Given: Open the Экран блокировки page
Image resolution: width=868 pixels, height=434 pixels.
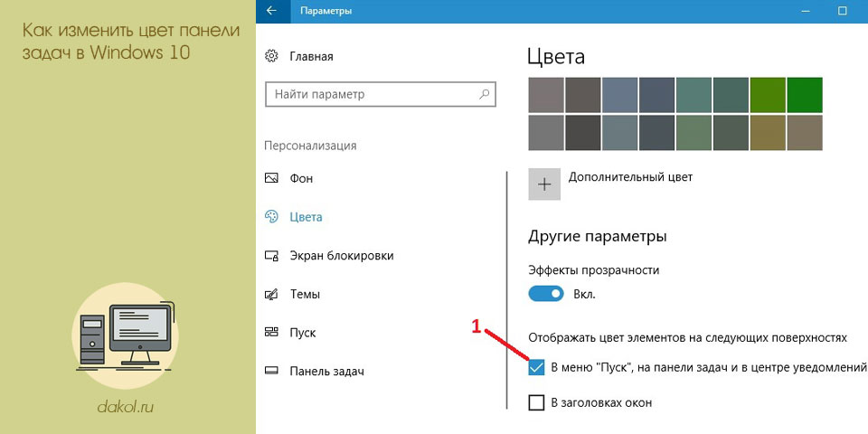Looking at the screenshot, I should tap(342, 256).
